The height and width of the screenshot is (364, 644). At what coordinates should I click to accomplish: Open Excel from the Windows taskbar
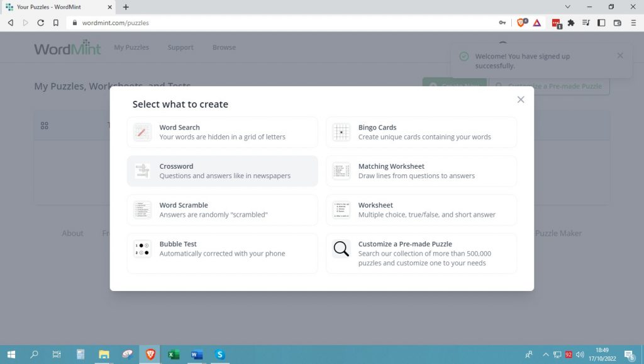click(174, 355)
